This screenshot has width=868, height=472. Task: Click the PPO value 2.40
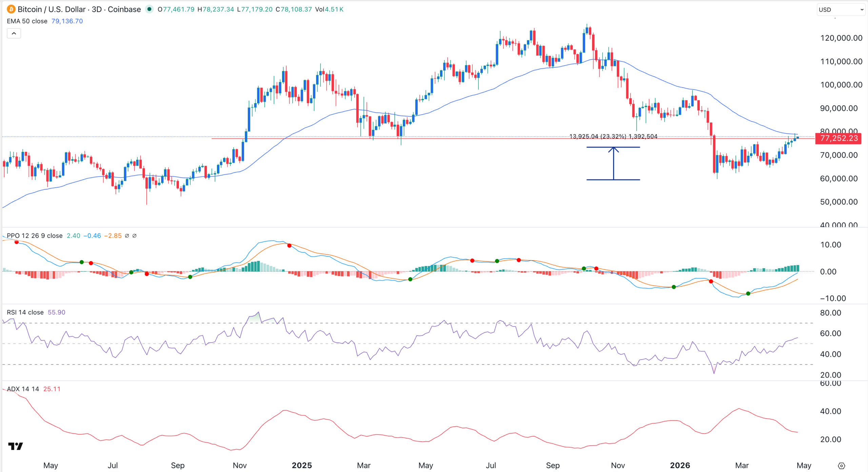click(x=74, y=236)
